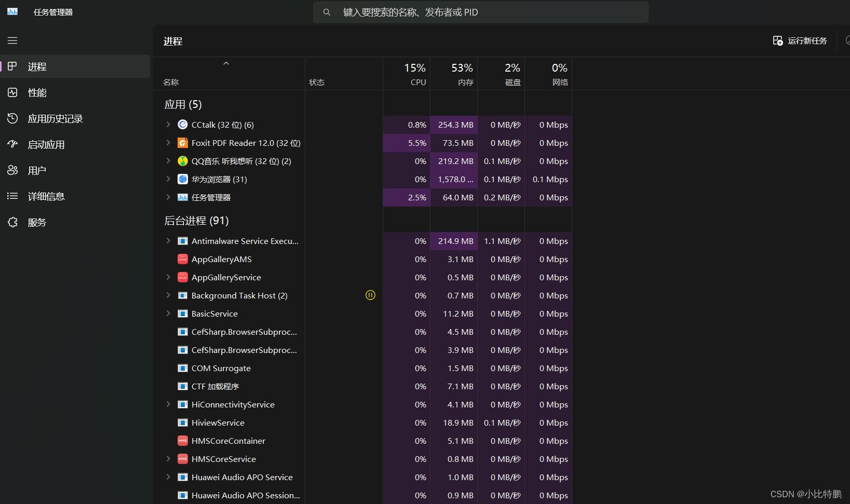Go to the 启动应用 tab

click(x=75, y=144)
